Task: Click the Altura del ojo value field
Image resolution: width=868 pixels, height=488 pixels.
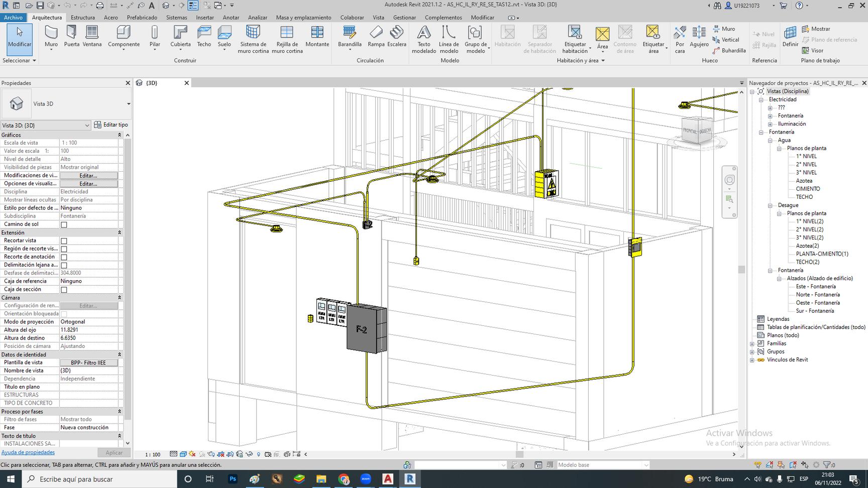Action: pyautogui.click(x=88, y=330)
